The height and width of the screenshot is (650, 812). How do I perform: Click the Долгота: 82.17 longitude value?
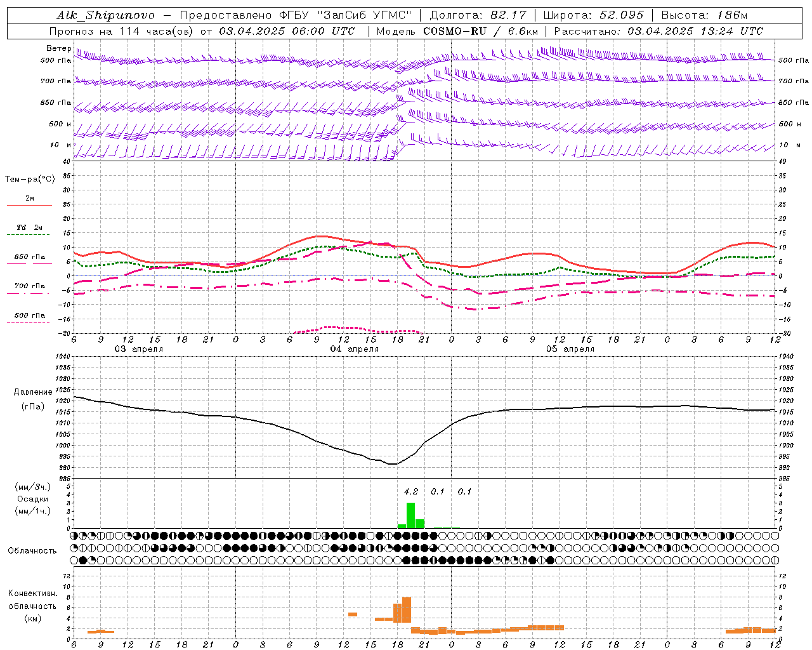(x=478, y=15)
